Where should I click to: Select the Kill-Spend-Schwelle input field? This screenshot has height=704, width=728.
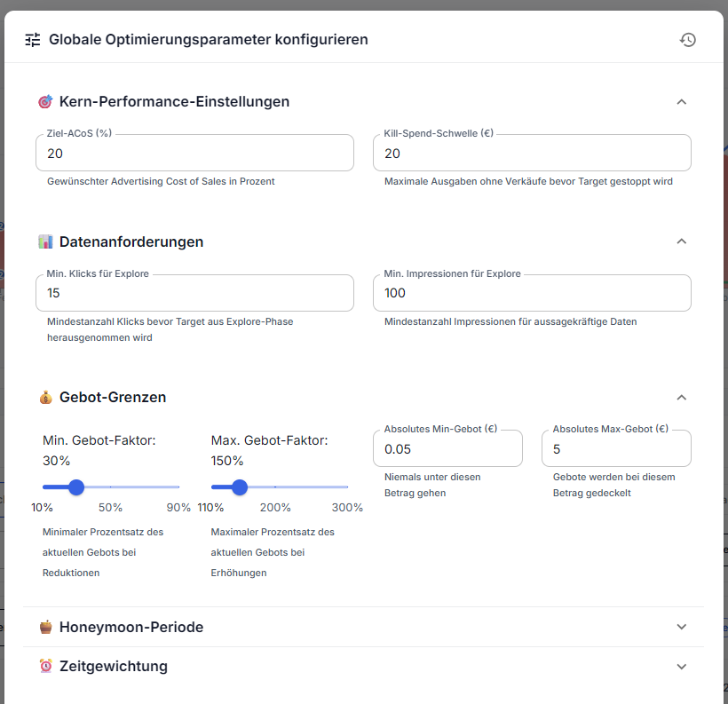click(x=532, y=153)
